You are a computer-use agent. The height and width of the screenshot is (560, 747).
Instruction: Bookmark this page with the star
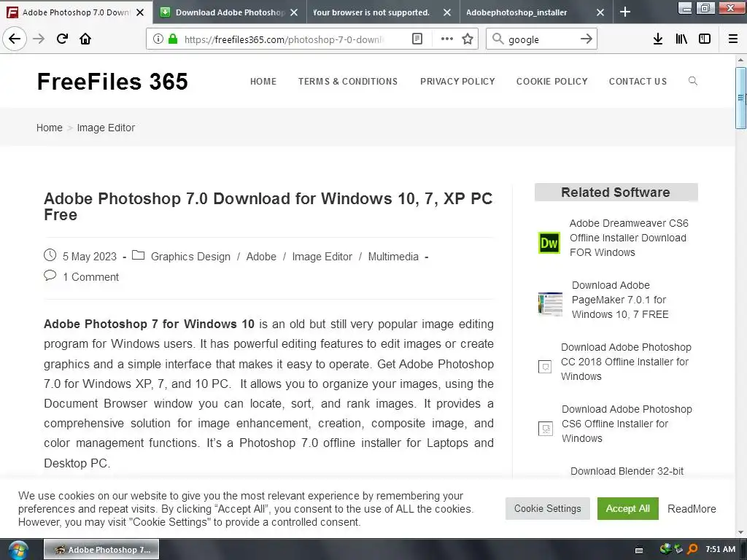[x=468, y=39]
